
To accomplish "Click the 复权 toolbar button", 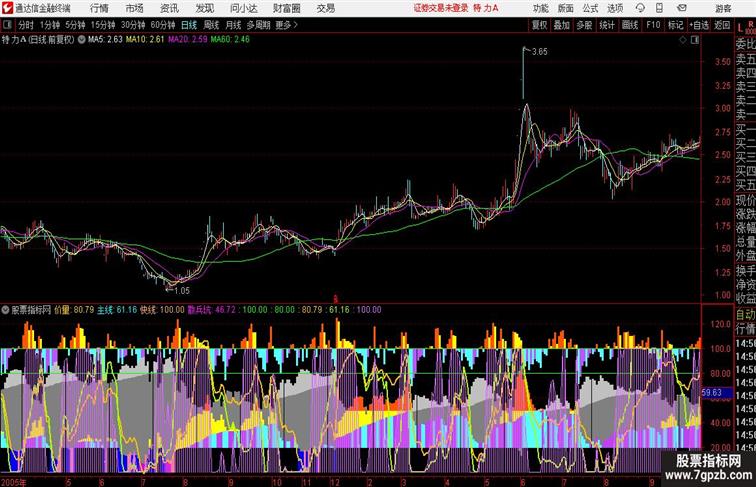I will click(x=539, y=25).
